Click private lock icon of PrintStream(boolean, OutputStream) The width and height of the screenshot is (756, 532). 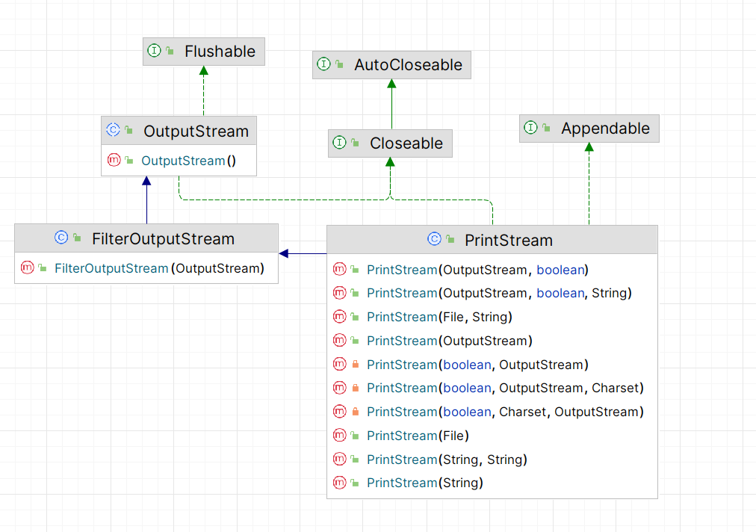pyautogui.click(x=356, y=364)
